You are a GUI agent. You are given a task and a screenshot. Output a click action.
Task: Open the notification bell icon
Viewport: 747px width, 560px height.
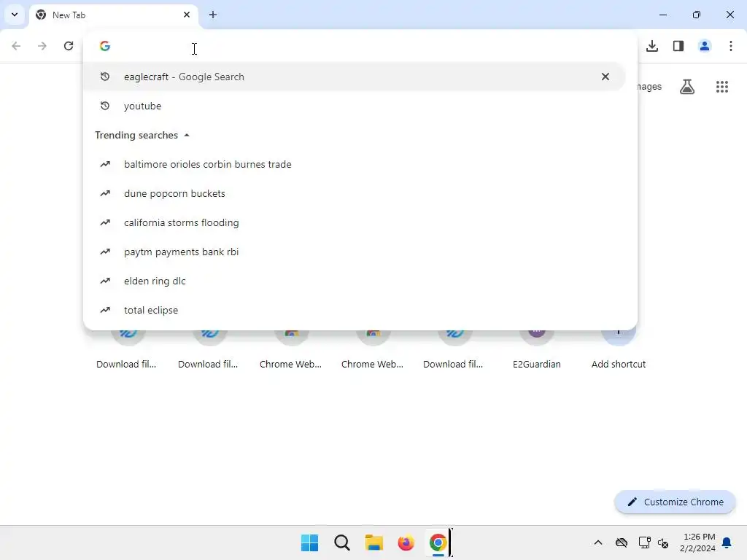pyautogui.click(x=727, y=542)
